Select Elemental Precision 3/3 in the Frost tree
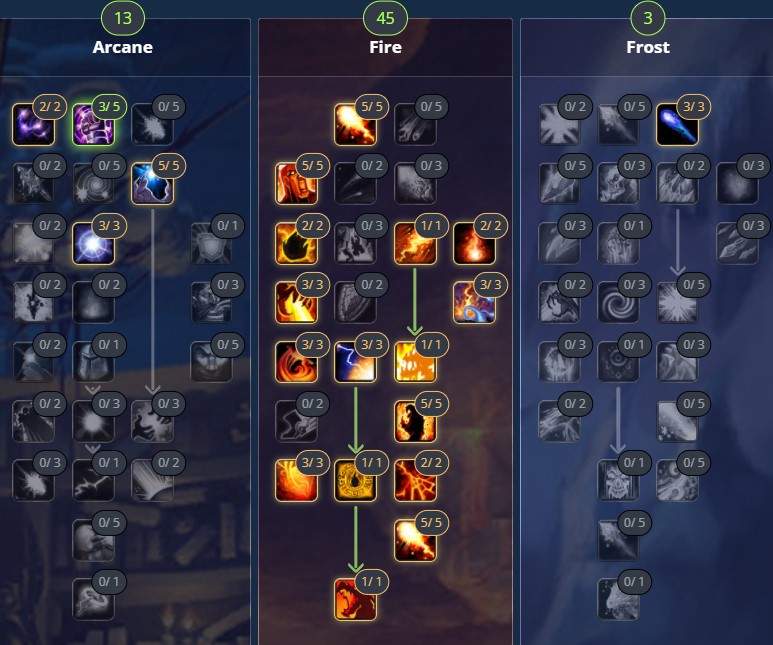The image size is (773, 645). (x=677, y=124)
